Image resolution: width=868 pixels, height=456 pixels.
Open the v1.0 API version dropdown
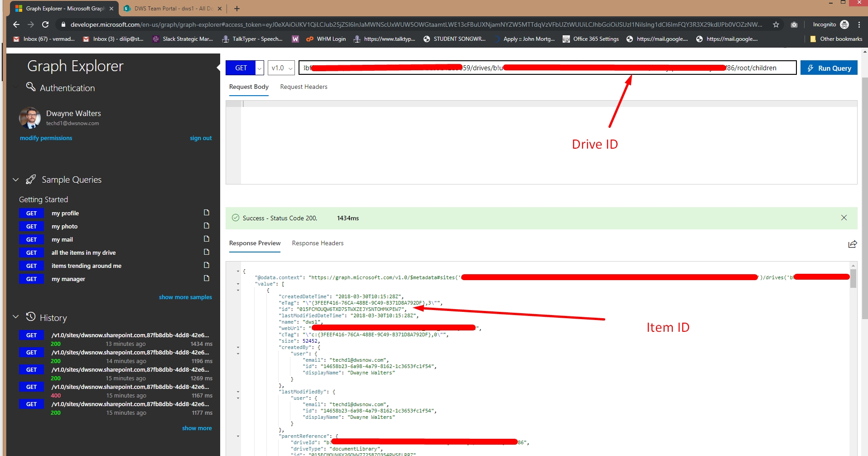(281, 68)
